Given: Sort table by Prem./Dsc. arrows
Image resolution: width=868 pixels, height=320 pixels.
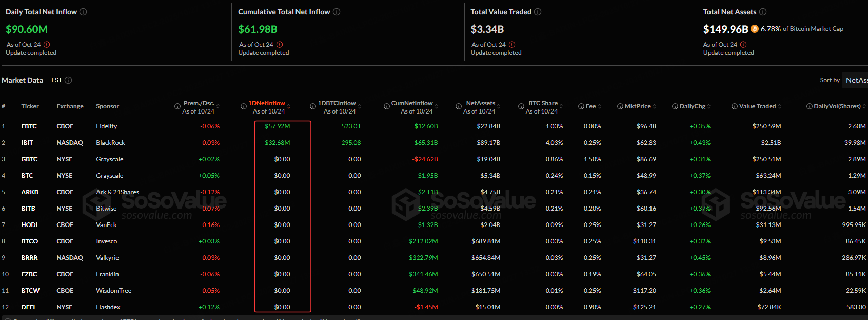Looking at the screenshot, I should click(x=218, y=106).
